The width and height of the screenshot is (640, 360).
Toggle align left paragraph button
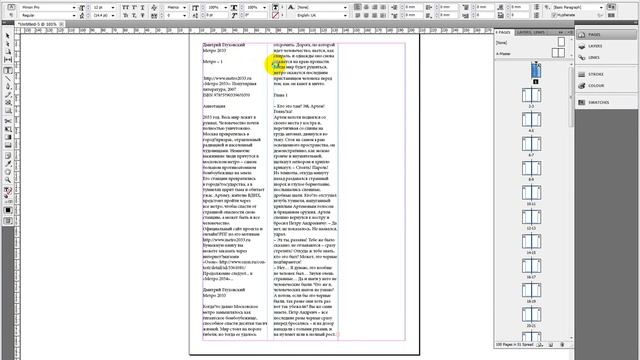(358, 7)
